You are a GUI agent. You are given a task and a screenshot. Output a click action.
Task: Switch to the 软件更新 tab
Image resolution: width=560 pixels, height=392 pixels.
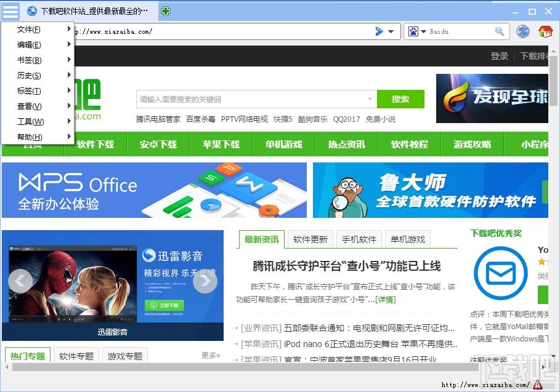pyautogui.click(x=310, y=239)
